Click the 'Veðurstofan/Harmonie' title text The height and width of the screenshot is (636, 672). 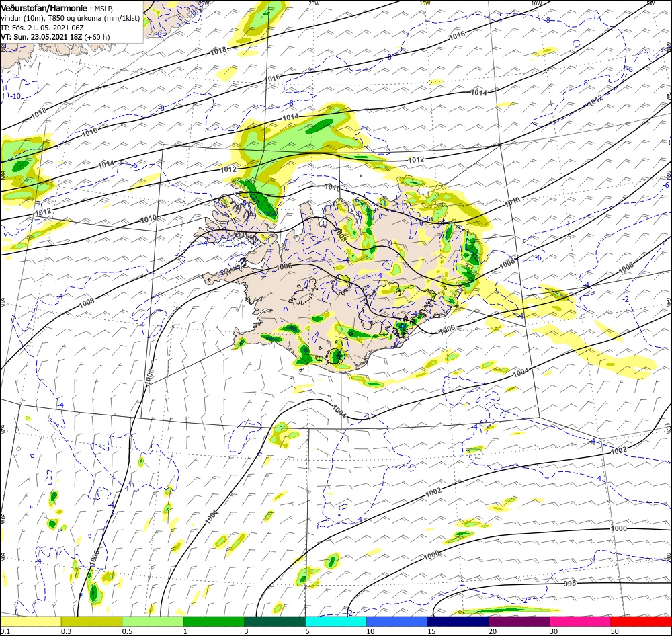click(x=44, y=8)
